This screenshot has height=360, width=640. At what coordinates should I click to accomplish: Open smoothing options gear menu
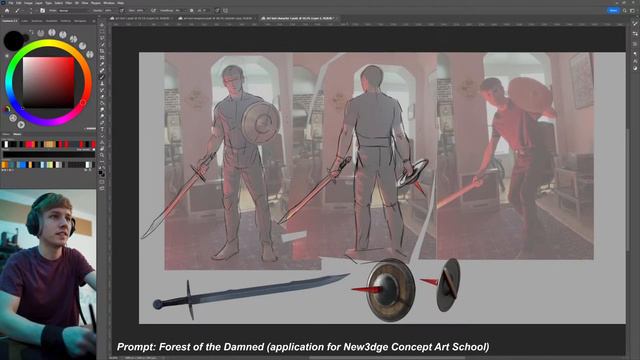191,11
